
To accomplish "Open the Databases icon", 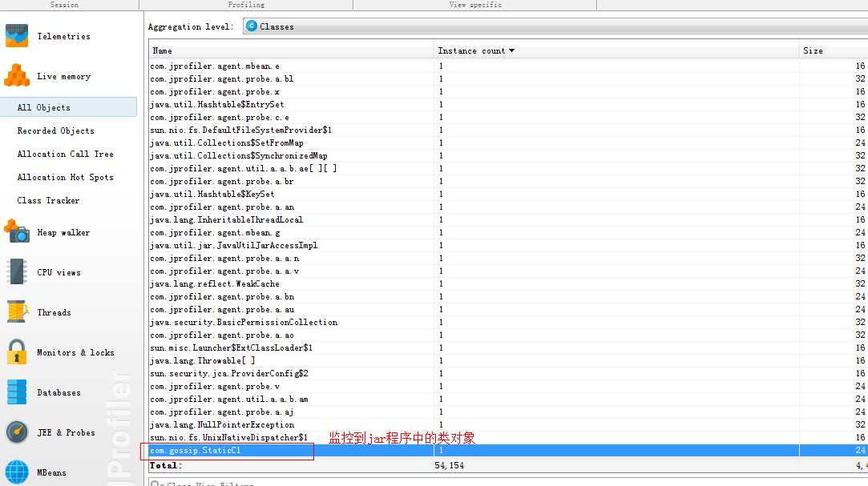I will pyautogui.click(x=17, y=392).
